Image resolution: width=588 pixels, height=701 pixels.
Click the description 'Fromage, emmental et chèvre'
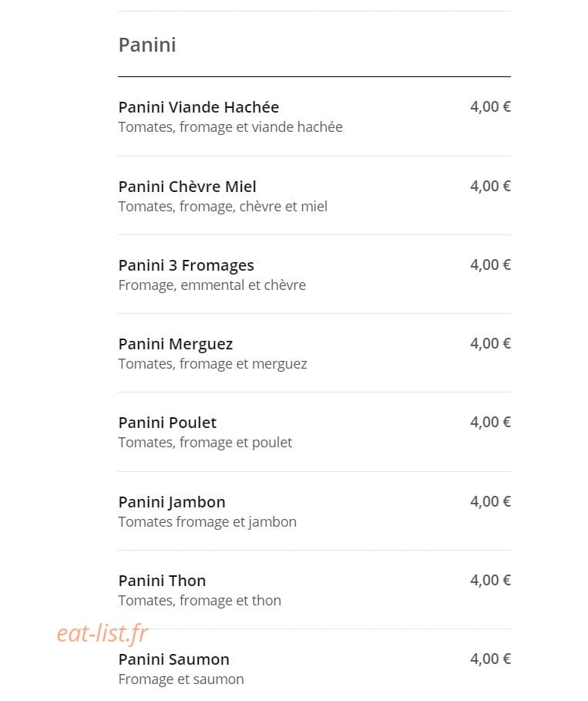point(212,285)
